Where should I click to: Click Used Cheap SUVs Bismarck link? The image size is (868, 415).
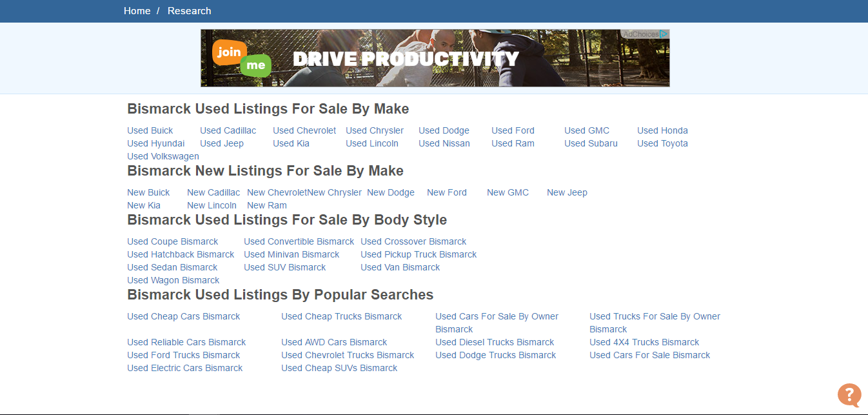tap(339, 368)
